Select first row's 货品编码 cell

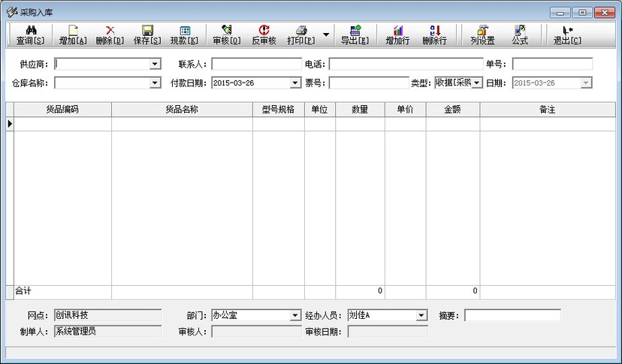[62, 124]
